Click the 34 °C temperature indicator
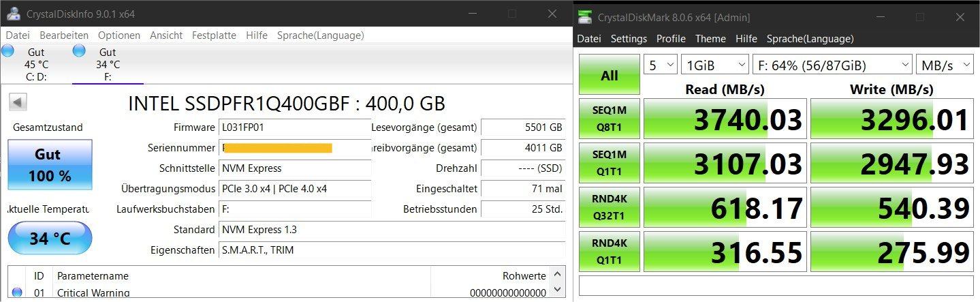 coord(50,239)
